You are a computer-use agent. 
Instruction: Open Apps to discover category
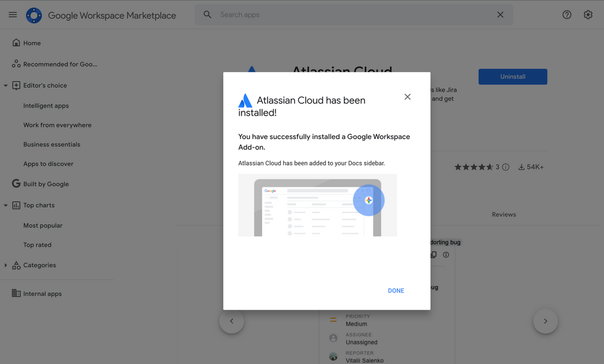[x=48, y=163]
